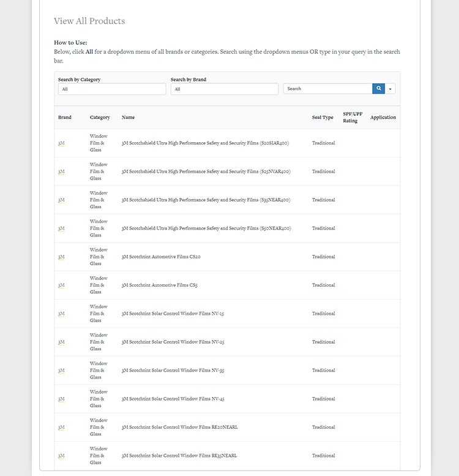Image resolution: width=459 pixels, height=476 pixels.
Task: Open 3M brand link in Automotive CS5 row
Action: tap(61, 285)
